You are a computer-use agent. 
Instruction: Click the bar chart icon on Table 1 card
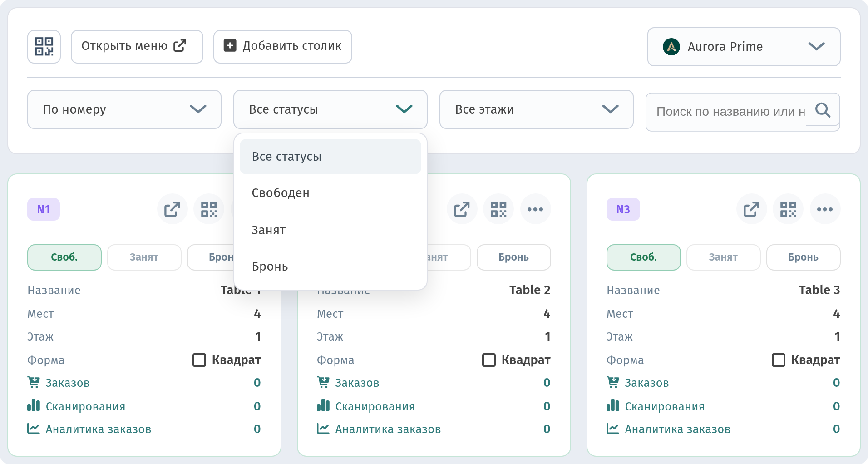(34, 405)
